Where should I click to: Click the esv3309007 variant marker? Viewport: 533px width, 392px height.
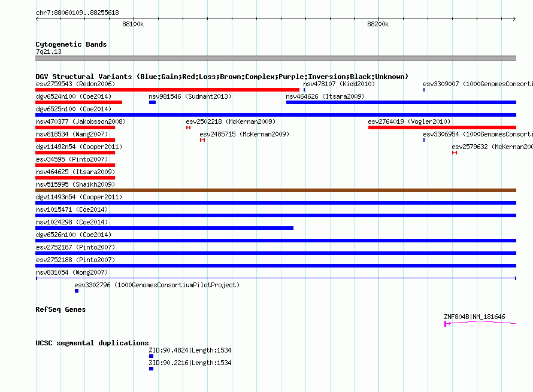point(424,90)
